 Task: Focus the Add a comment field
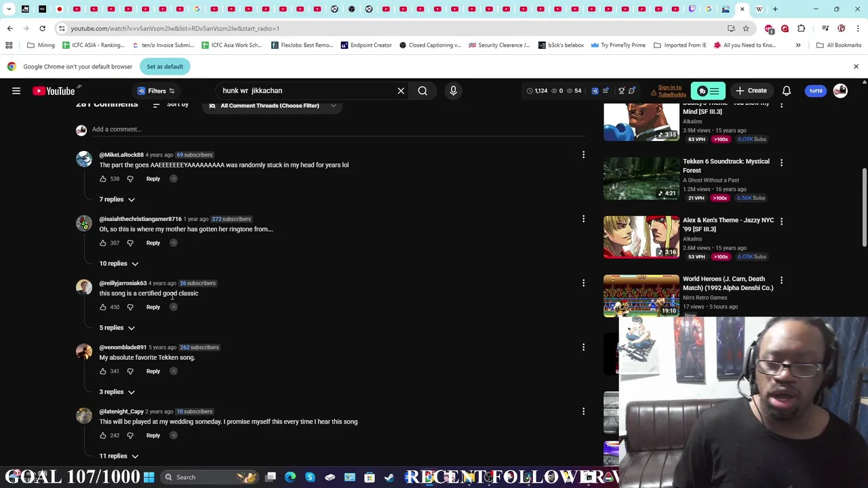[x=338, y=129]
